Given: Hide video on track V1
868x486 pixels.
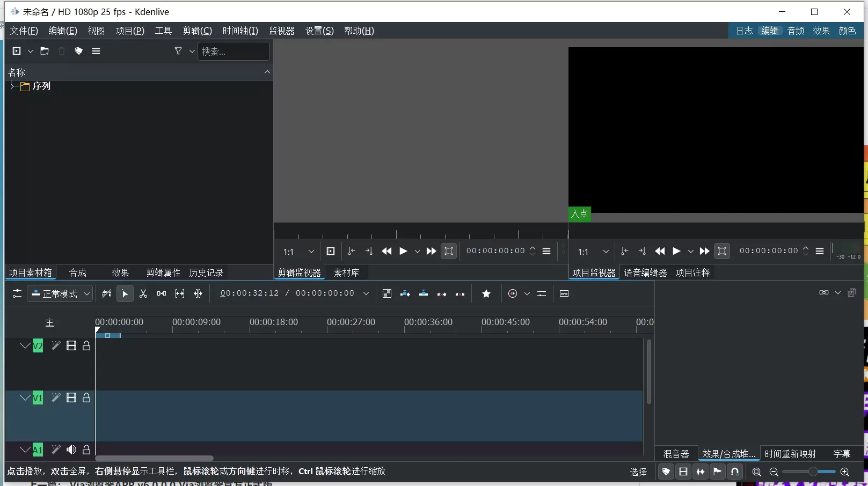Looking at the screenshot, I should [71, 397].
